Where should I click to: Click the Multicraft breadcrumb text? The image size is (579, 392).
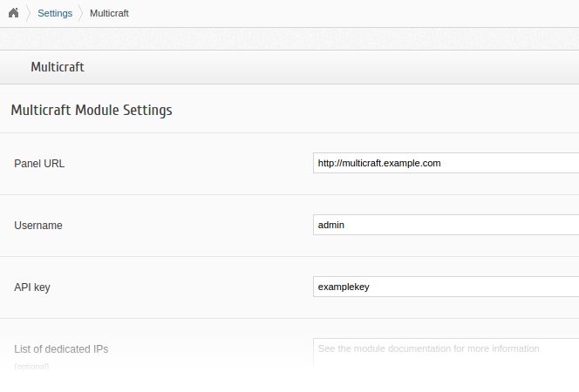pos(109,13)
